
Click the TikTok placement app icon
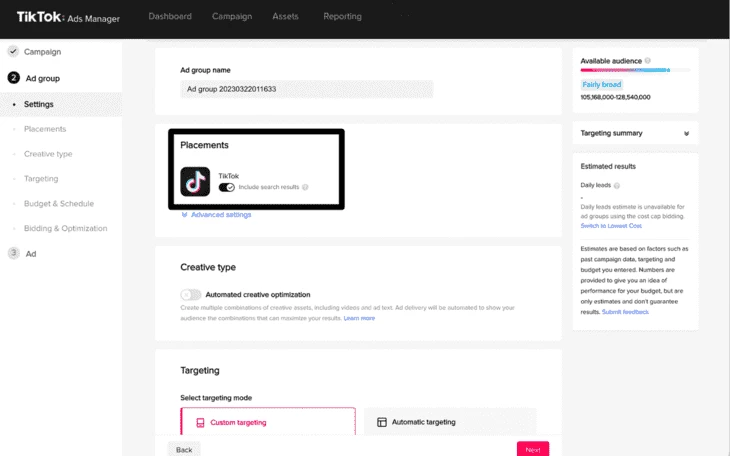(195, 181)
